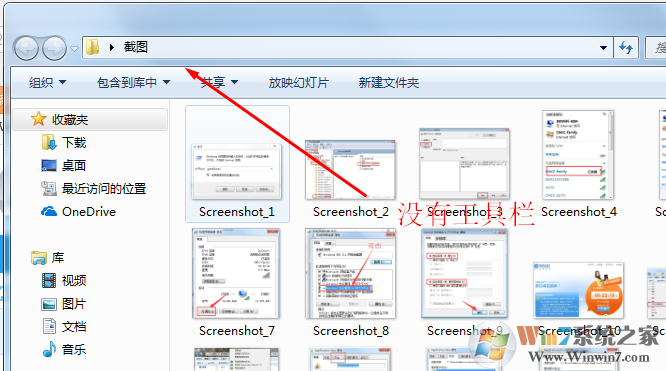The image size is (666, 371).
Task: Click the 收藏夹 star icon
Action: coord(38,119)
